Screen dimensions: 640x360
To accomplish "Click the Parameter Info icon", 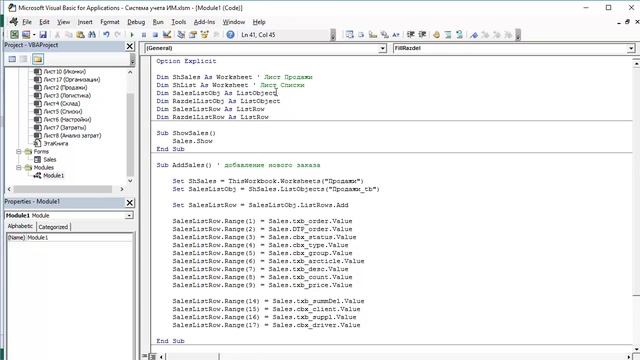I will (x=384, y=35).
